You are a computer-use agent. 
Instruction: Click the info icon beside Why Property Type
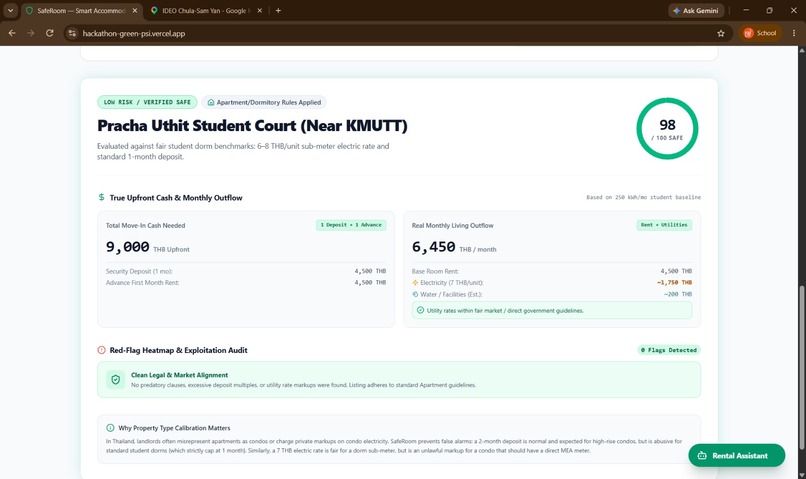(110, 428)
